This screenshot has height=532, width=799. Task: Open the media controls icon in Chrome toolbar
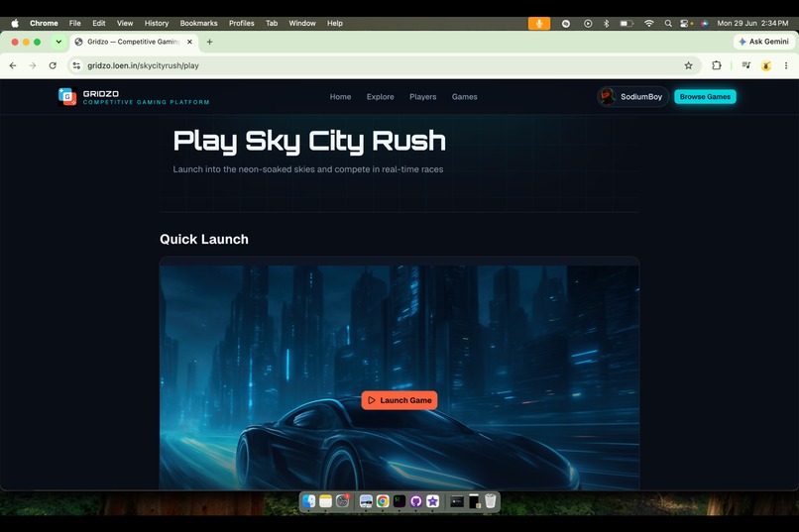coord(746,65)
